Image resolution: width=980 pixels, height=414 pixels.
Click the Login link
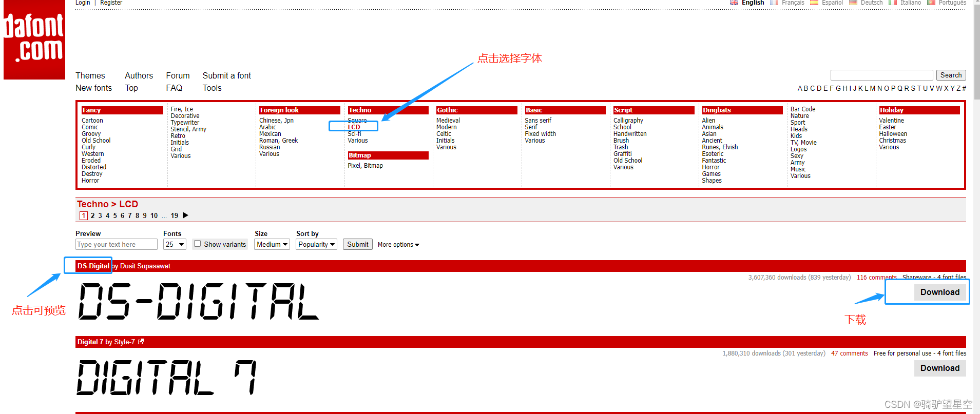(x=83, y=3)
